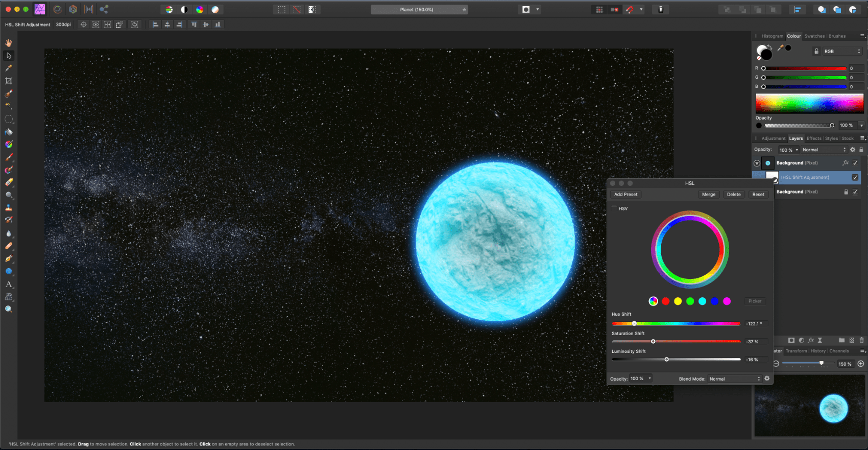This screenshot has width=868, height=450.
Task: Open the RGB colour model dropdown
Action: pos(841,51)
